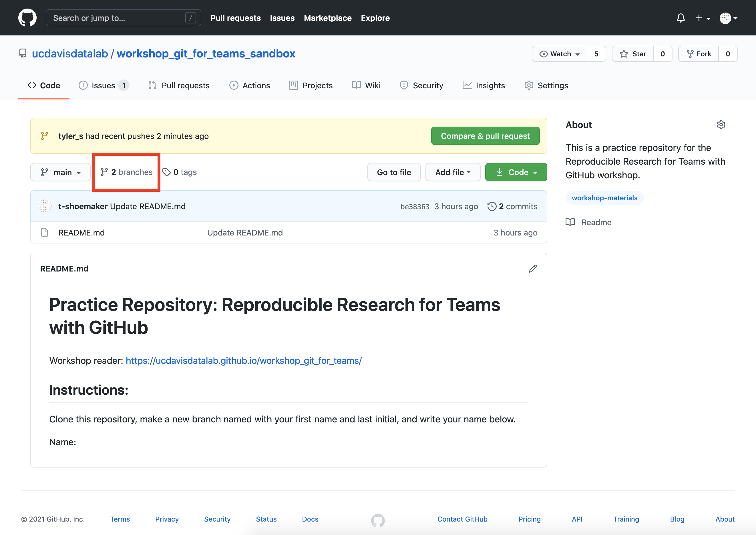
Task: Open the workshop-materials topic tag
Action: [x=604, y=198]
